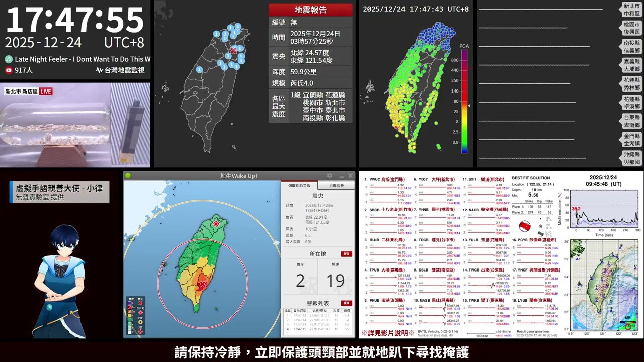Click the red X epicenter on dark report map
This screenshot has width=644, height=362.
click(233, 50)
